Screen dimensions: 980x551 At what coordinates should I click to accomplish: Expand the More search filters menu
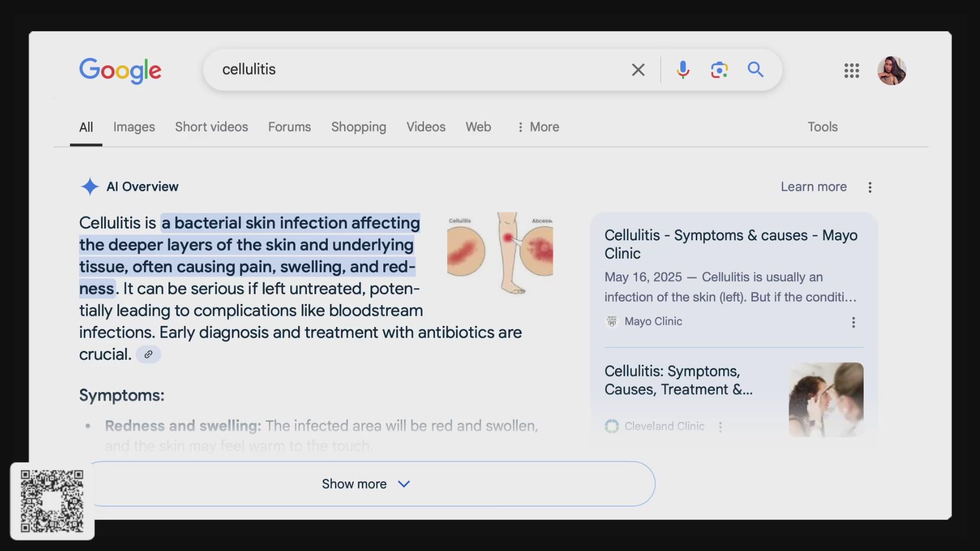pyautogui.click(x=538, y=127)
